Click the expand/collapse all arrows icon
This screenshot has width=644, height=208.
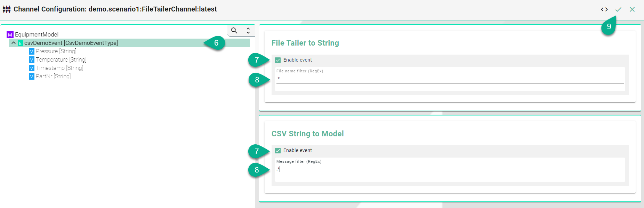pyautogui.click(x=248, y=31)
